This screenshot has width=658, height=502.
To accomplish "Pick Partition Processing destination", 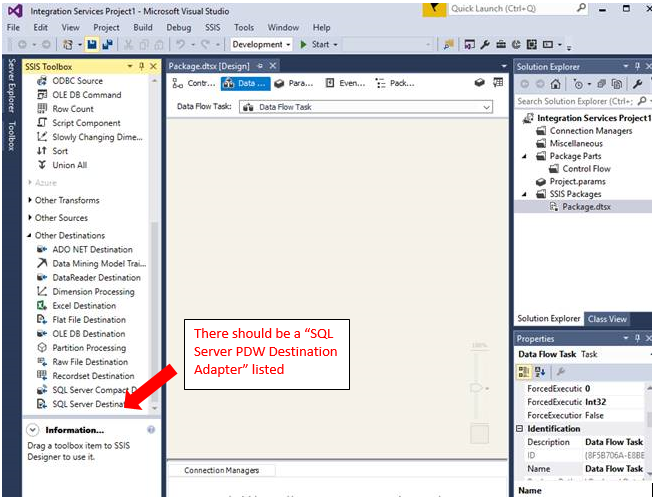I will pyautogui.click(x=89, y=348).
